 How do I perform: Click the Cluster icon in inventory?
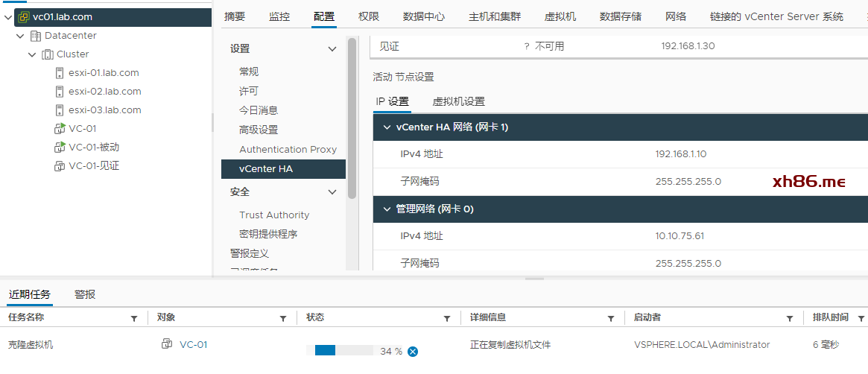coord(48,54)
